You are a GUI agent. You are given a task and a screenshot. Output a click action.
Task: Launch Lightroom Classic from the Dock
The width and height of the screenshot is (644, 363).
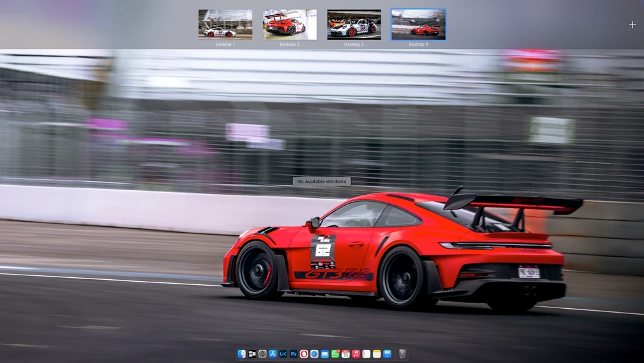coord(283,354)
